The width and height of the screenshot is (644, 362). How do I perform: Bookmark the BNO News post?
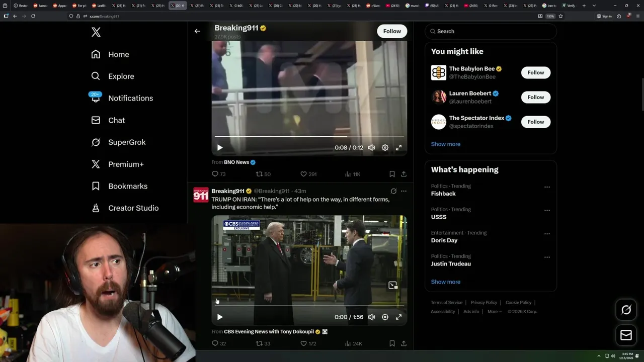(392, 174)
